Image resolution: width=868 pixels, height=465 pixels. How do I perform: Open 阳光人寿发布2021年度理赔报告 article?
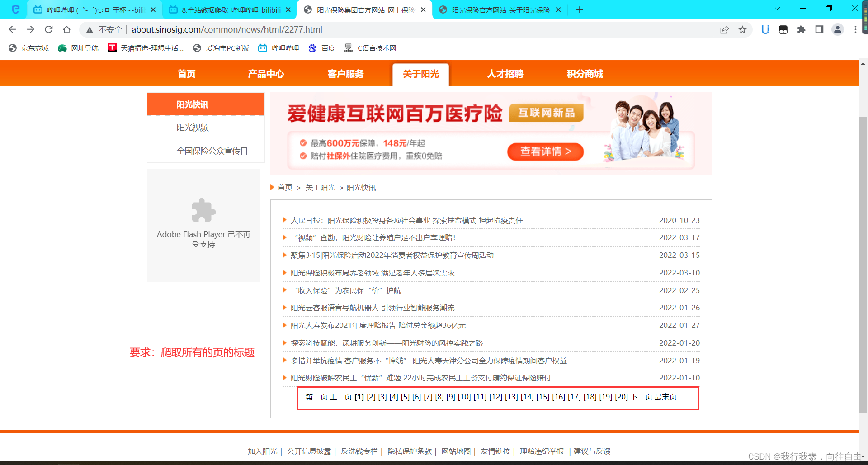(378, 325)
